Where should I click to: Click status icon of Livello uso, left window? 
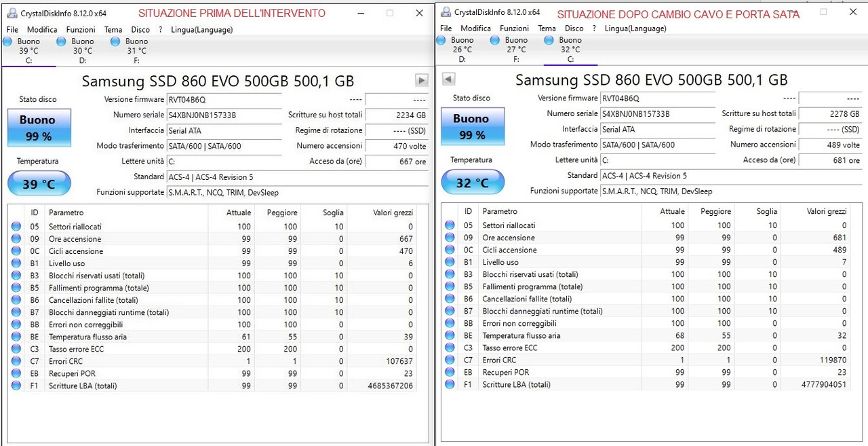click(x=16, y=263)
